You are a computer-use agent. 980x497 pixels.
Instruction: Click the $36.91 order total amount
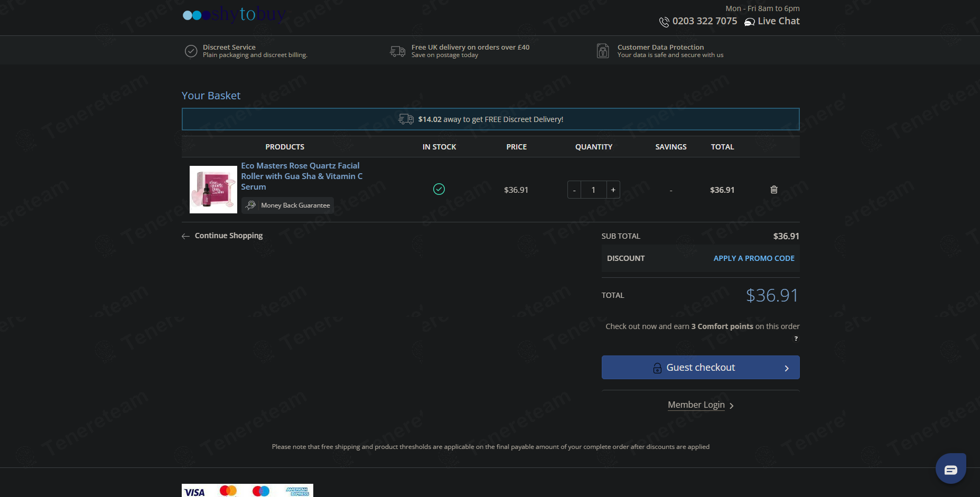[772, 295]
